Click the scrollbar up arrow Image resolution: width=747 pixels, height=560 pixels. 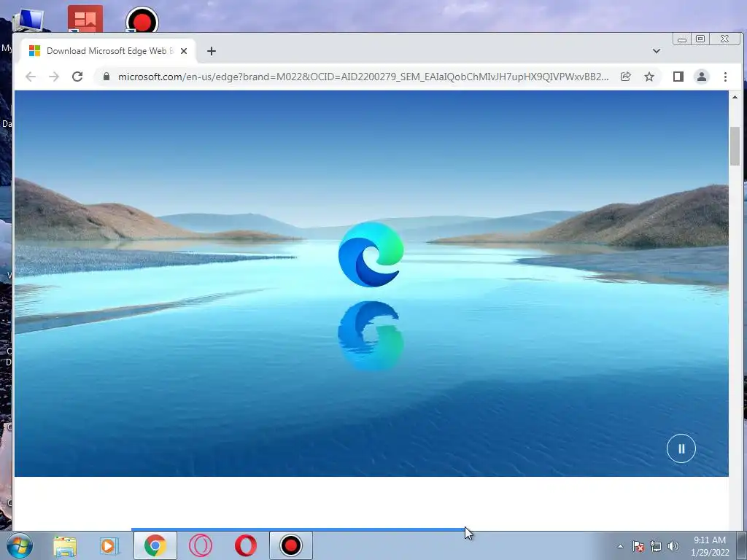(735, 97)
